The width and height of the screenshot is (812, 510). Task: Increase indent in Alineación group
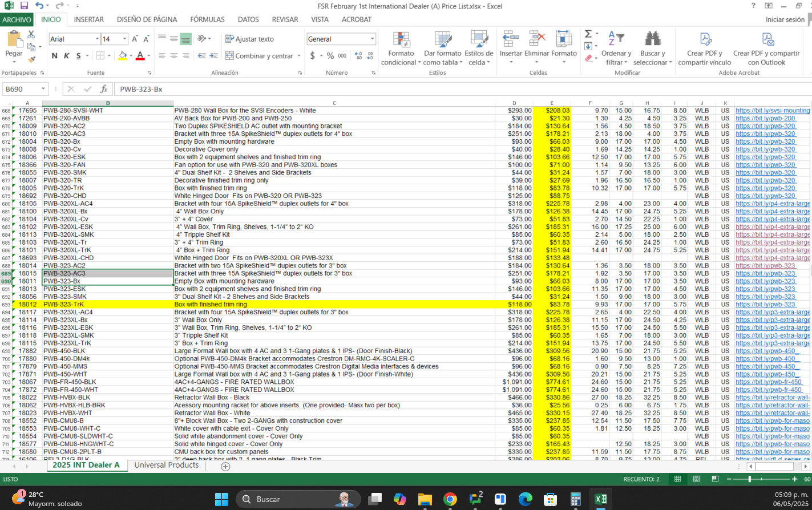pyautogui.click(x=213, y=56)
